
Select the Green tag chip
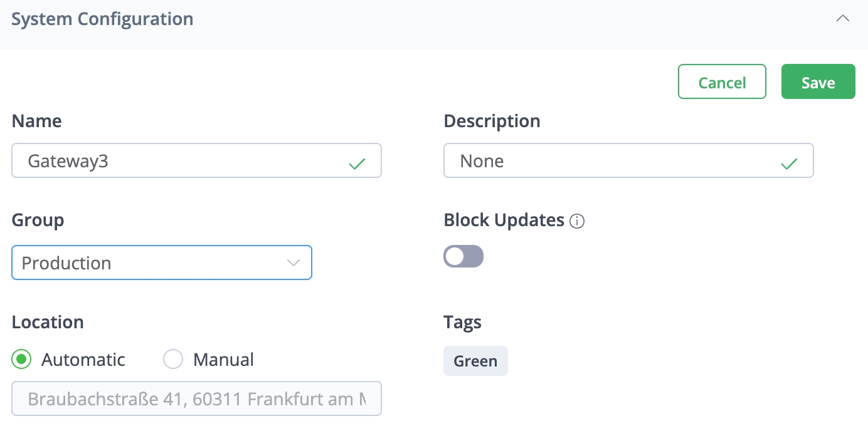475,361
